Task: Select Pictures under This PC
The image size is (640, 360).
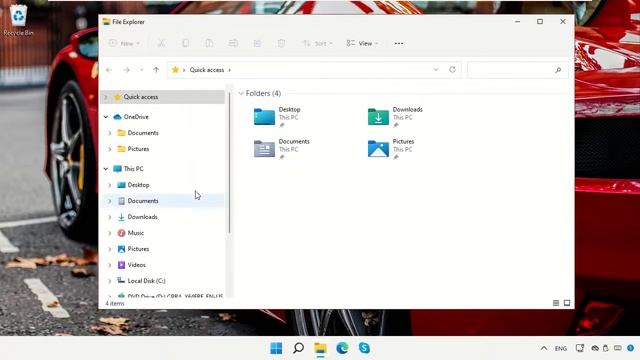Action: [138, 249]
